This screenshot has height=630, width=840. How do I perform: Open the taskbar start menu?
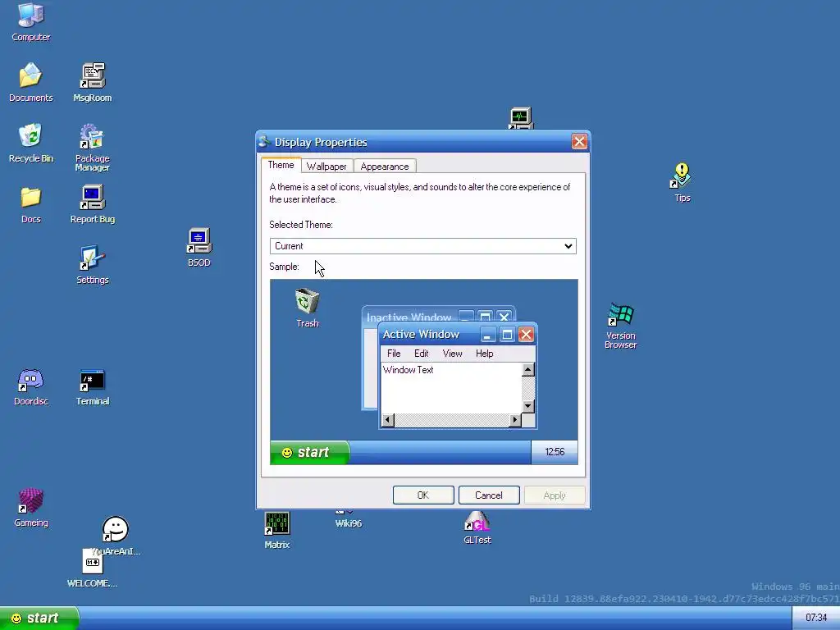(x=39, y=619)
